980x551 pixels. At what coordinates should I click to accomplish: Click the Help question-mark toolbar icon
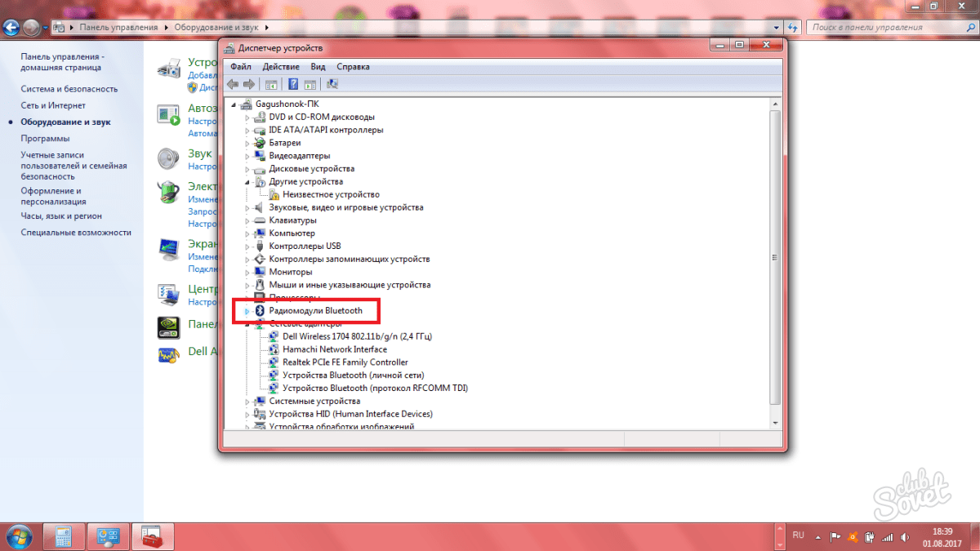(x=292, y=84)
